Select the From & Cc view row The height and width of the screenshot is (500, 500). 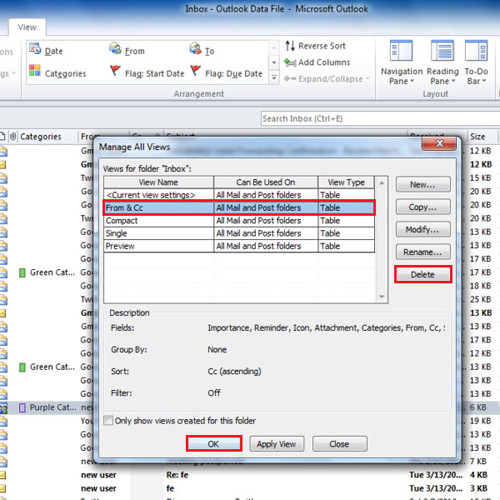(239, 208)
